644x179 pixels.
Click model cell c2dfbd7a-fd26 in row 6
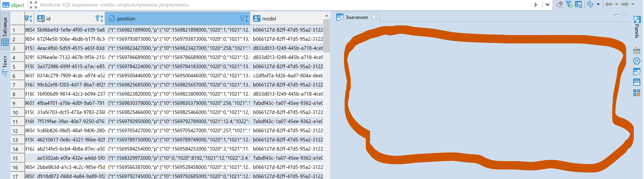pyautogui.click(x=287, y=76)
